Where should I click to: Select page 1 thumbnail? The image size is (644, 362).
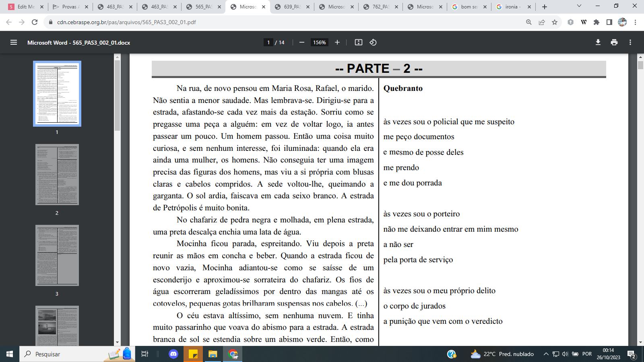(57, 94)
